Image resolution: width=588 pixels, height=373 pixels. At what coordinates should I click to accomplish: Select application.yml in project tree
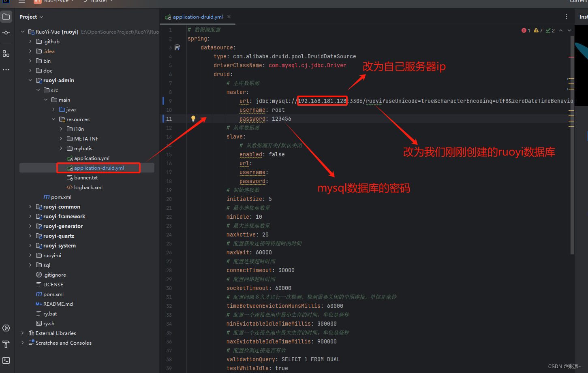88,158
